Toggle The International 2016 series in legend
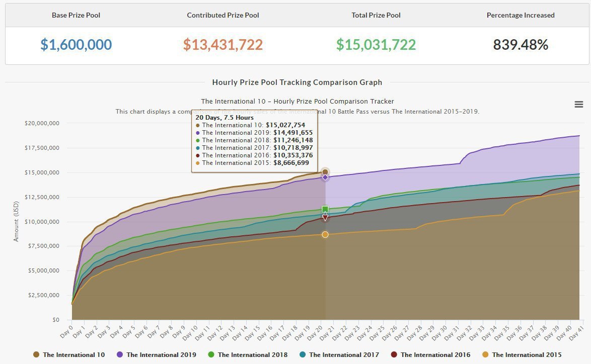 (x=430, y=354)
